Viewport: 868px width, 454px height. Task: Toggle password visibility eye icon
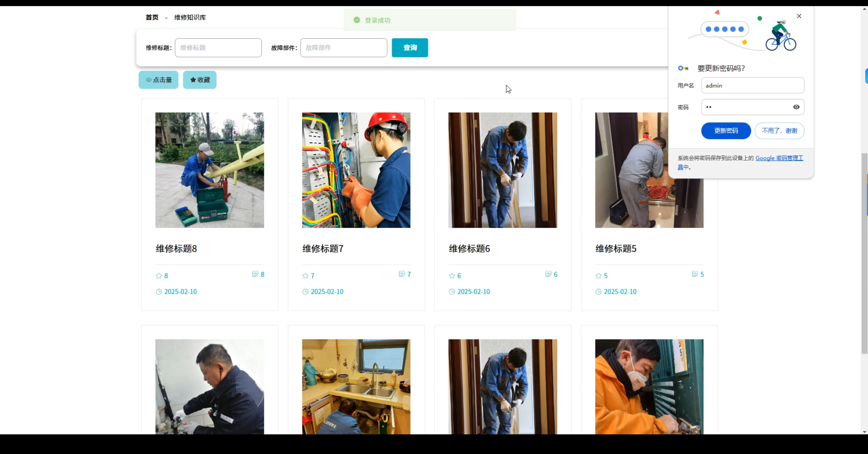click(796, 107)
